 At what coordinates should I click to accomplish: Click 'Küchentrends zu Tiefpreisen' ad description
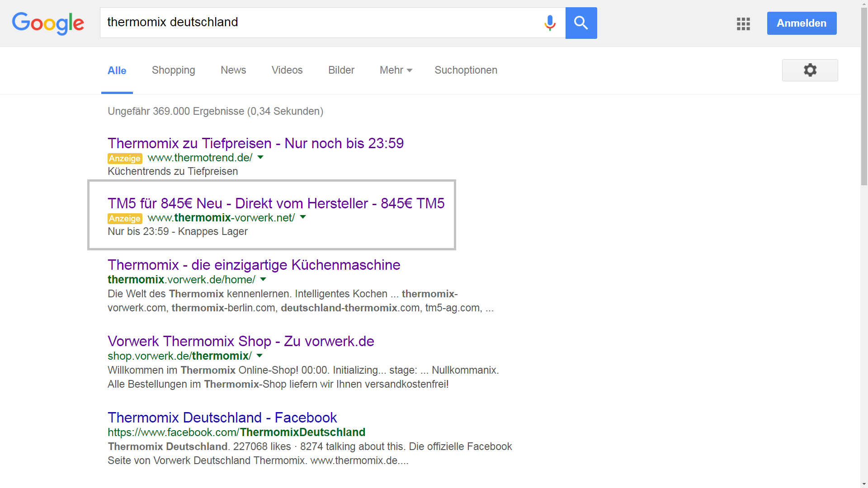point(173,172)
